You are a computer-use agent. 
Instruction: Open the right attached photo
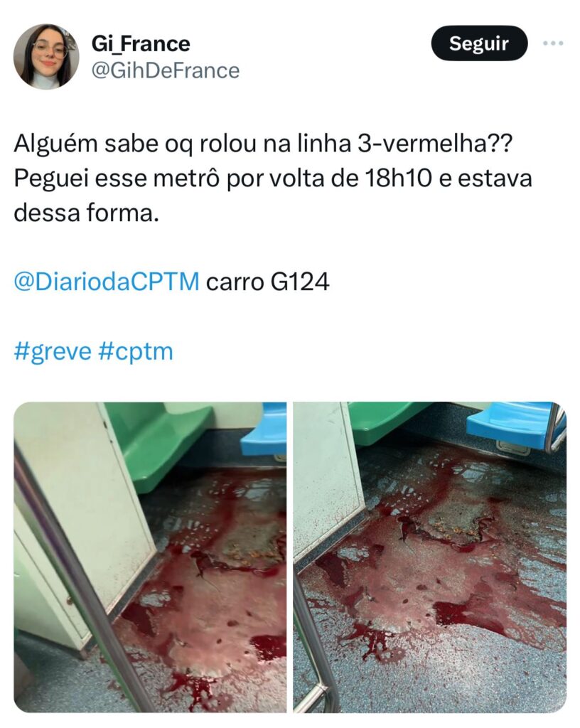429,557
